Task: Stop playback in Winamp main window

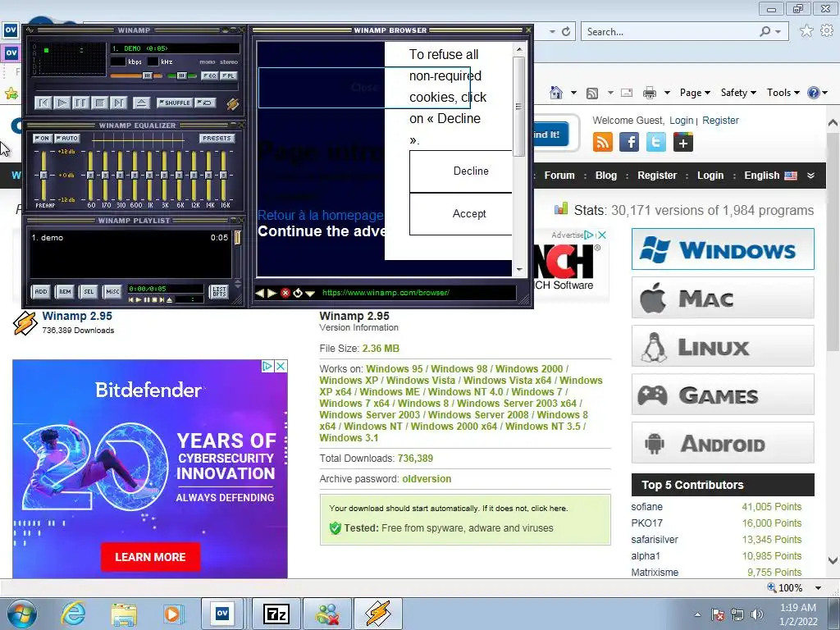Action: (99, 103)
